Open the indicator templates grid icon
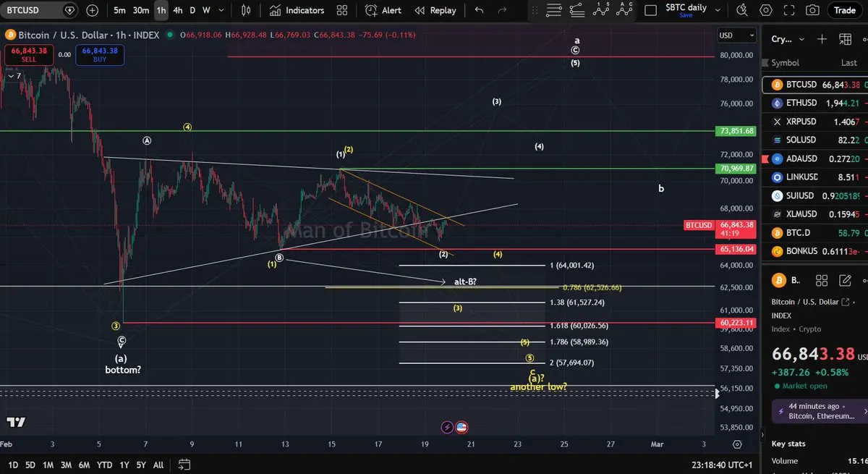Viewport: 868px width, 474px height. tap(342, 10)
